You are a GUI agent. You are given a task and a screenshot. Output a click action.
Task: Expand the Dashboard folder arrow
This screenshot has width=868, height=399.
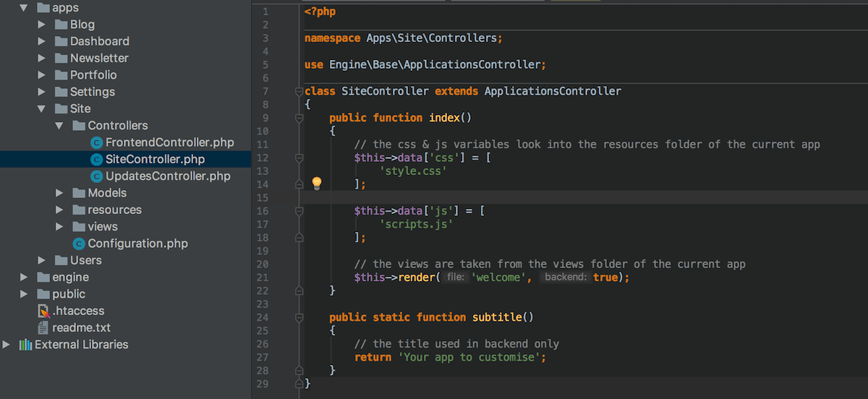[41, 41]
